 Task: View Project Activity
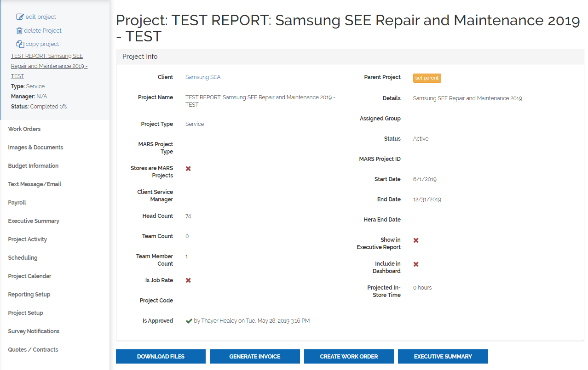pos(28,239)
